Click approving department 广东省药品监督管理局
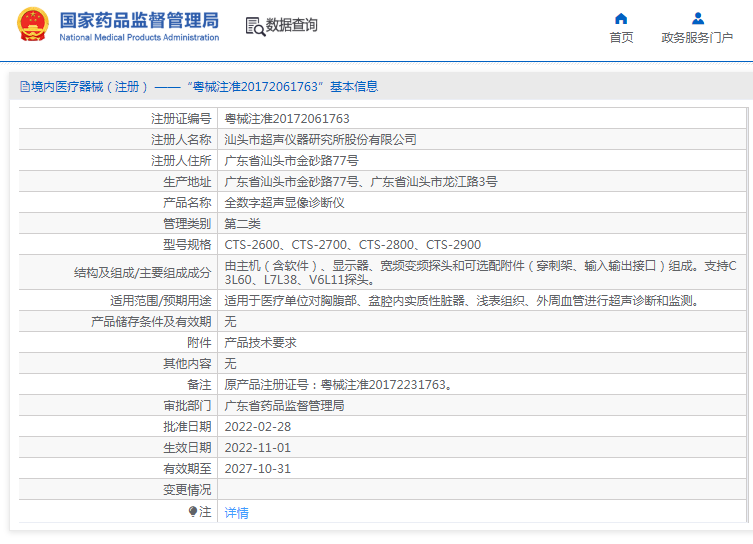The image size is (753, 544). (284, 406)
